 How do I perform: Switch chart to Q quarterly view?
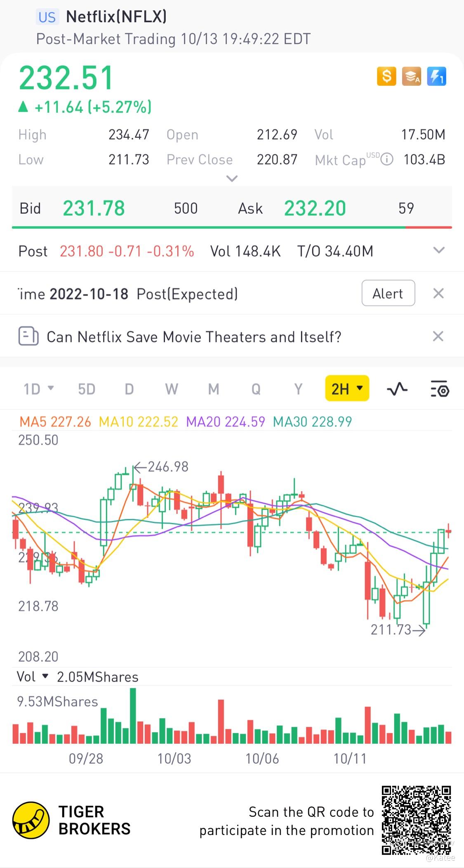point(256,389)
